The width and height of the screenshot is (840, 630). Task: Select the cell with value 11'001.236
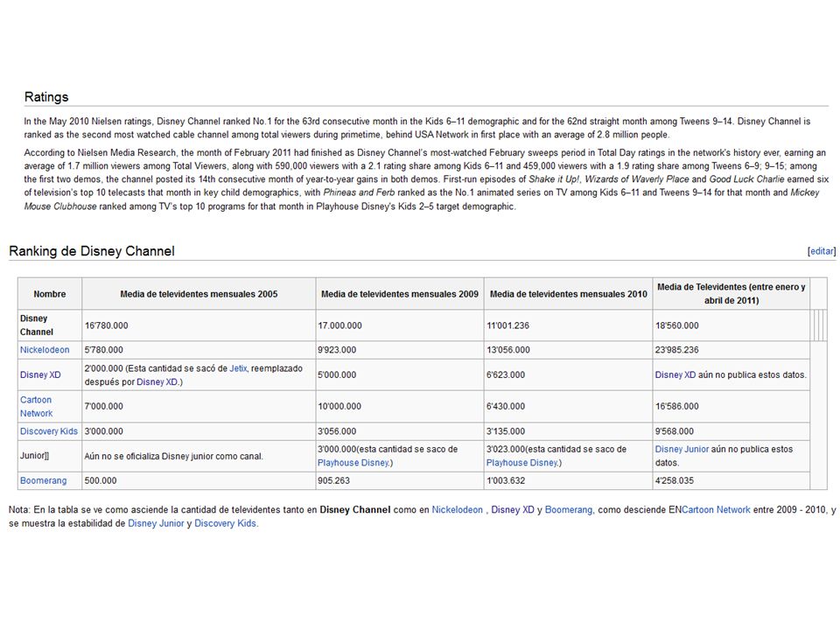point(569,325)
